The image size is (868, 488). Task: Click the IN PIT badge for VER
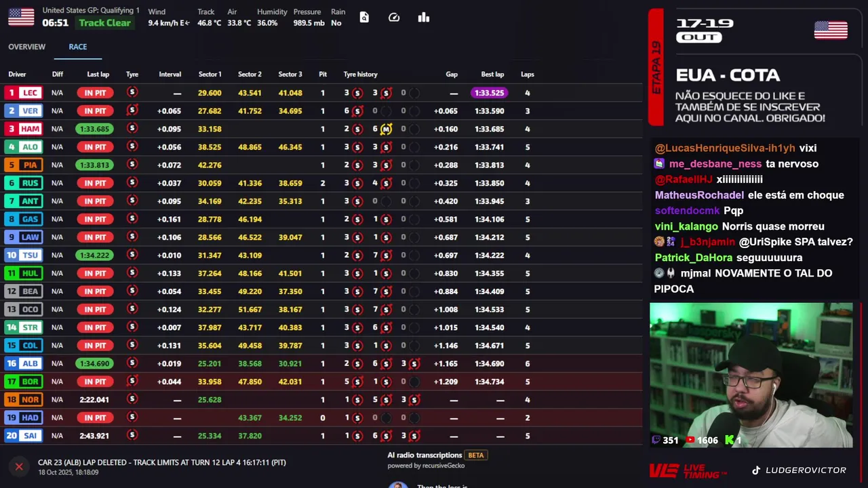coord(95,110)
